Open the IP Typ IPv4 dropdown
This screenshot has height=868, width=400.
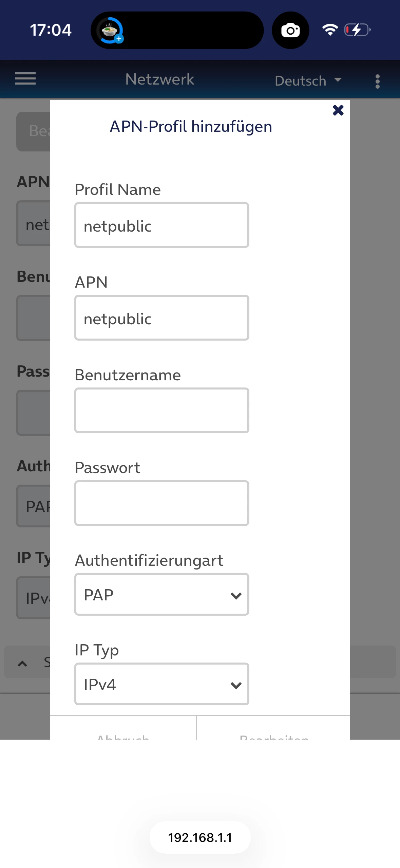162,684
